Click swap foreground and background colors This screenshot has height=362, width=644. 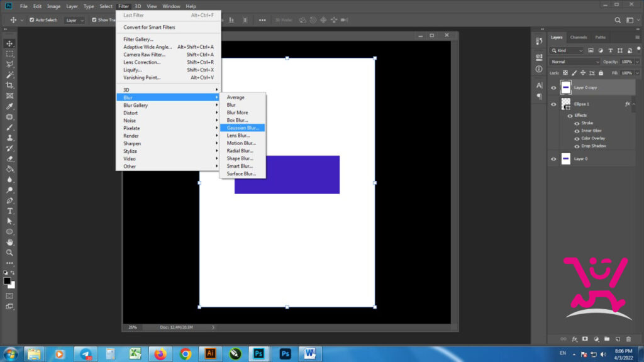pyautogui.click(x=13, y=273)
